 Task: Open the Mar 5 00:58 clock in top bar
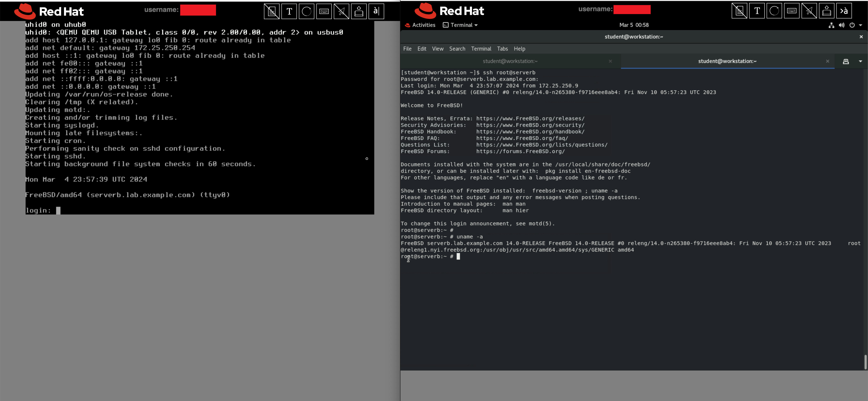click(634, 25)
